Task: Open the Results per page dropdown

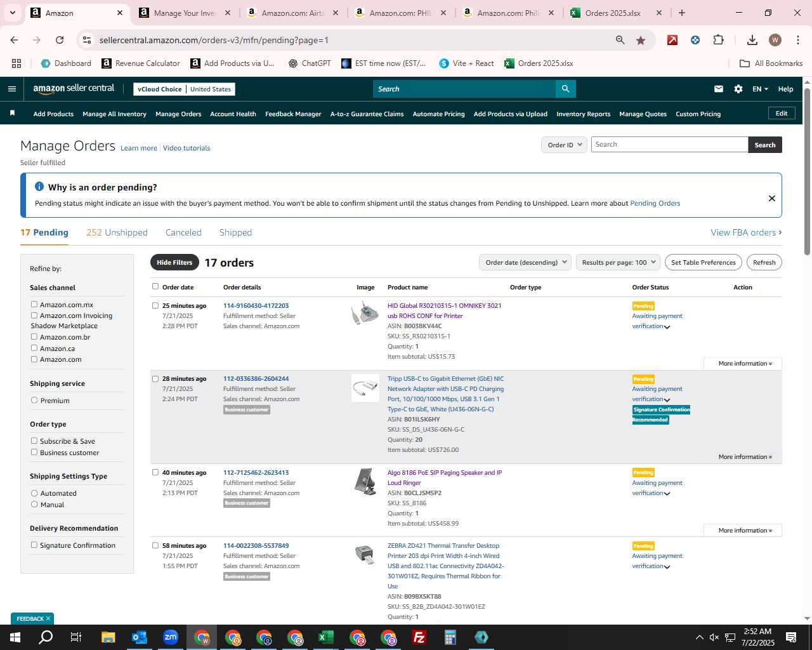Action: tap(618, 262)
